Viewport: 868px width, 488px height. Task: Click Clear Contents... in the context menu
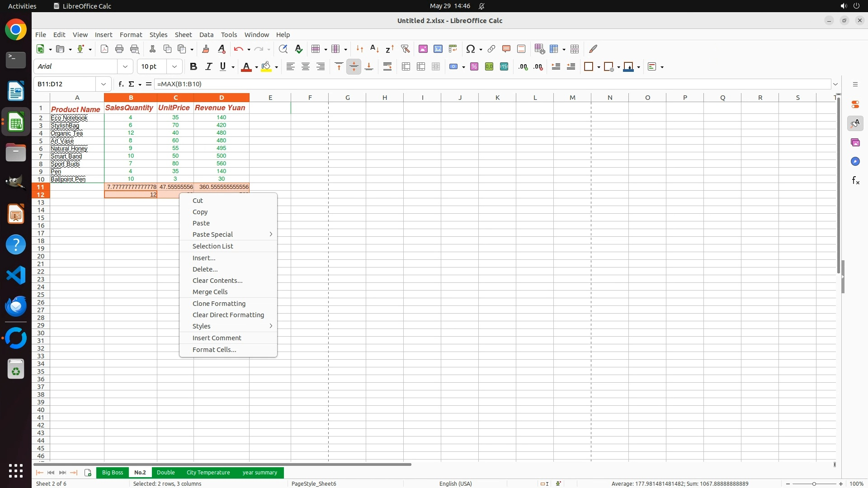[x=217, y=281]
